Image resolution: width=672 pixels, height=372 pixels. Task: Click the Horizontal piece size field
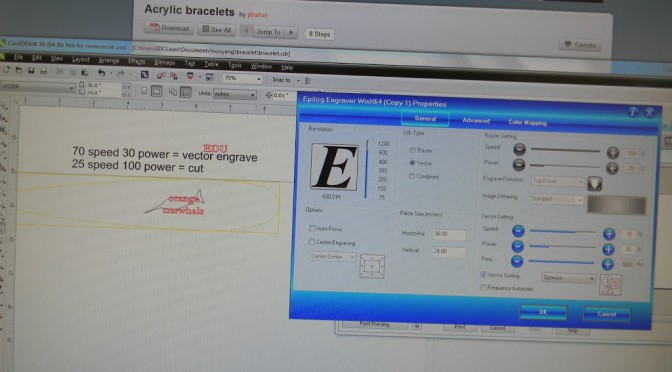click(448, 234)
